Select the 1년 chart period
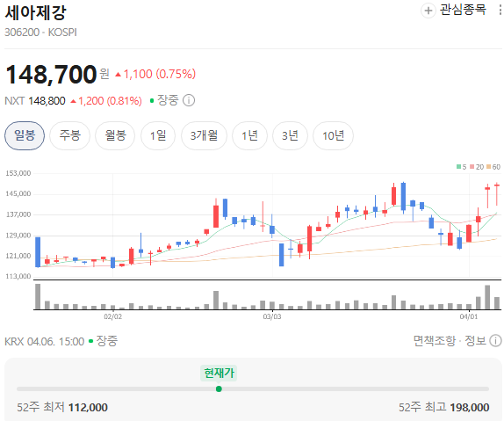Viewport: 504px width, 421px height. [x=249, y=135]
